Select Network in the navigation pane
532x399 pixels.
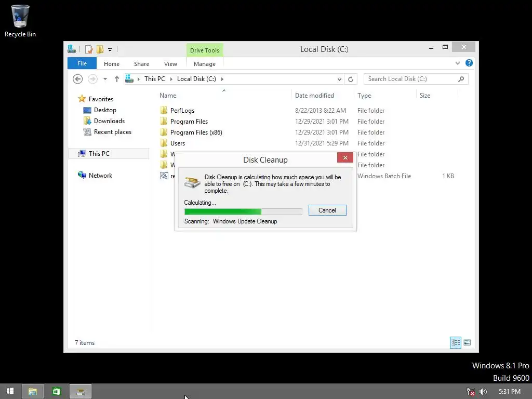click(x=100, y=176)
